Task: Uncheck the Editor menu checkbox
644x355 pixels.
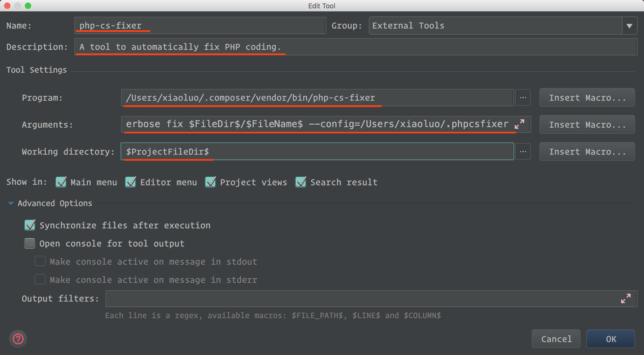Action: 131,182
